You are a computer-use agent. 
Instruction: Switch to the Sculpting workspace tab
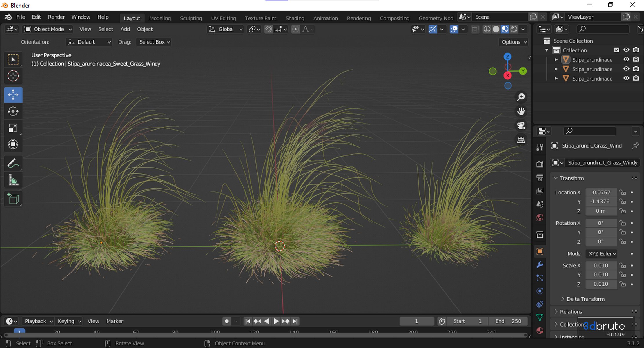click(191, 18)
